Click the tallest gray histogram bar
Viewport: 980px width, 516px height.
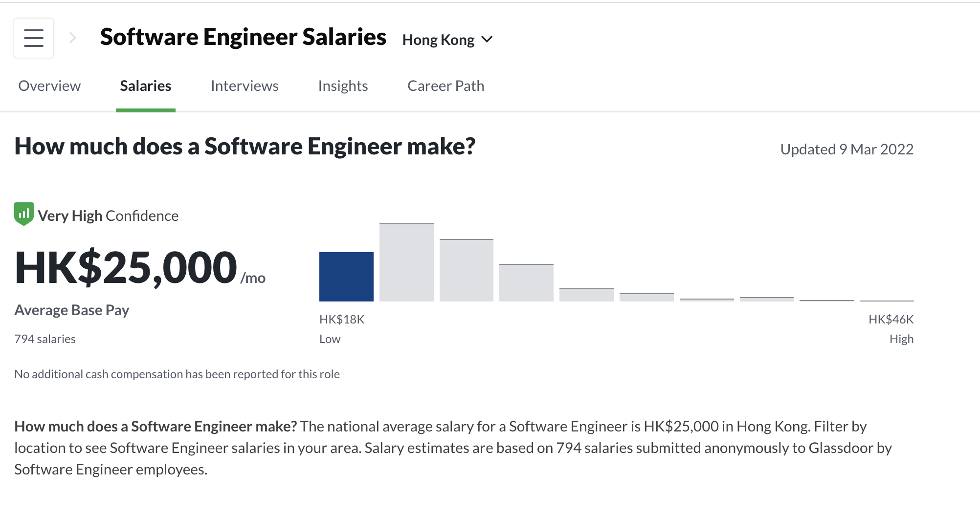[x=406, y=262]
